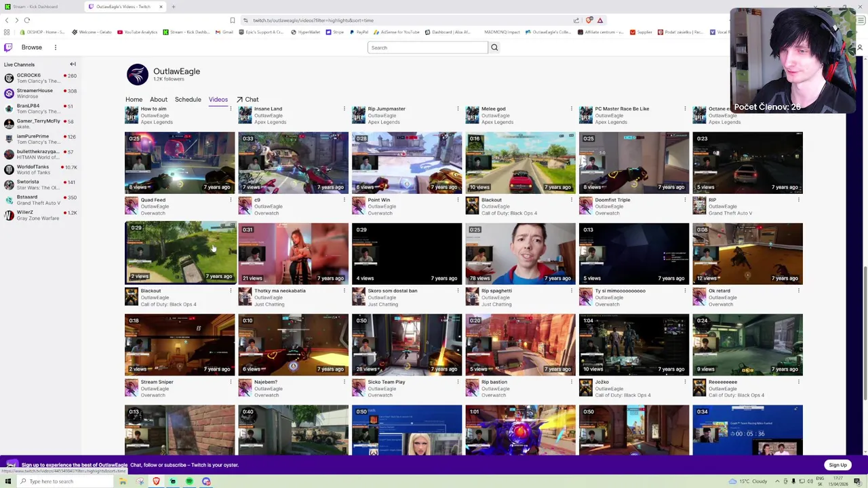Close the OutlawEagle's Videos browser tab
The width and height of the screenshot is (868, 488).
pos(161,7)
